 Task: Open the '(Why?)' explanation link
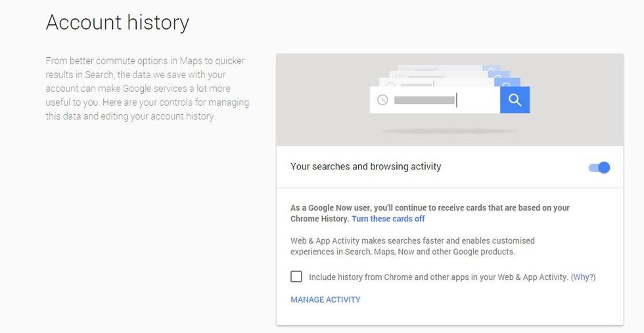[x=584, y=277]
